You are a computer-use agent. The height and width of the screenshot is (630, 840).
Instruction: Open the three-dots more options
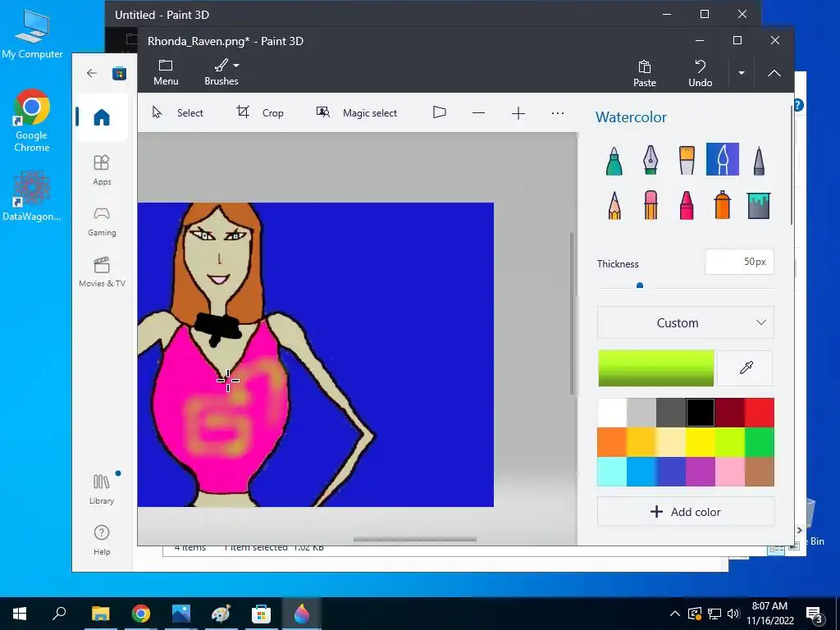point(558,113)
